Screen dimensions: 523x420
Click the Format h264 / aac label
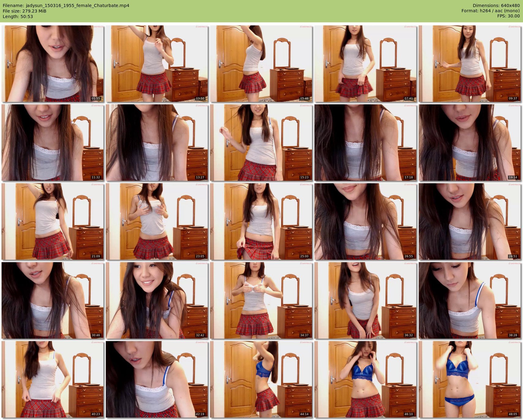490,11
